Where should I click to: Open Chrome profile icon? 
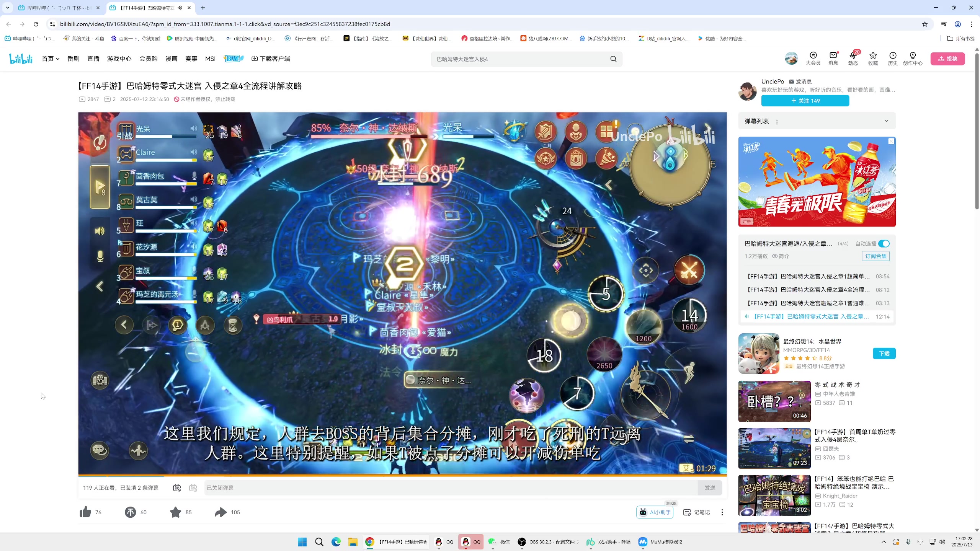point(958,24)
